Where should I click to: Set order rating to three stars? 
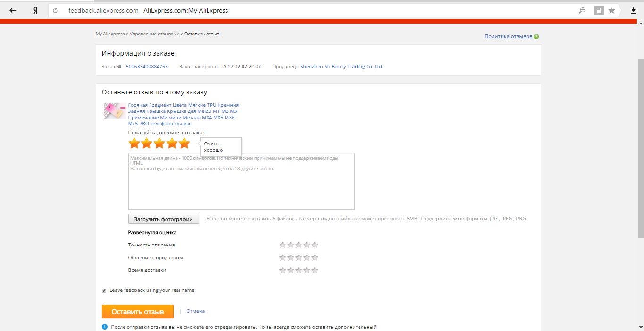click(x=159, y=143)
